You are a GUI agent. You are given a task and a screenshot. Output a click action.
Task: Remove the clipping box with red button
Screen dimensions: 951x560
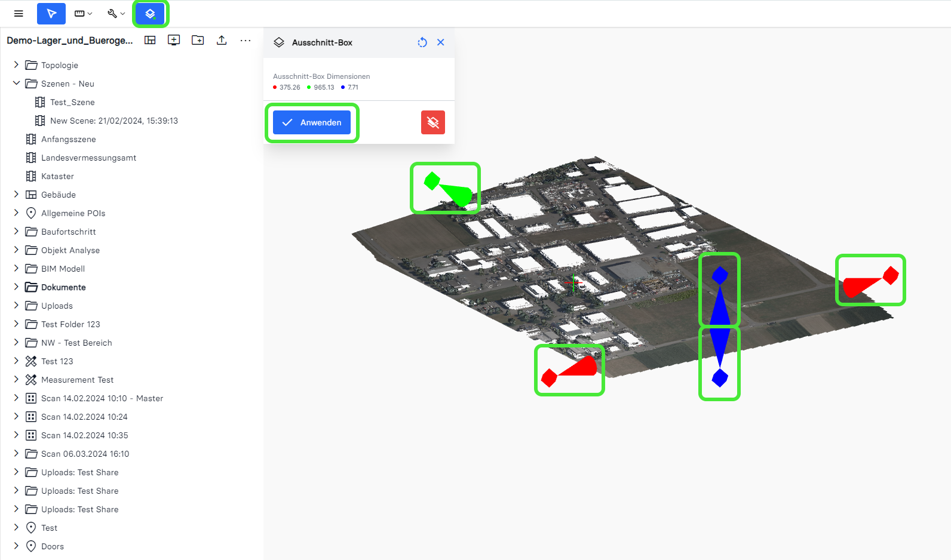click(433, 122)
